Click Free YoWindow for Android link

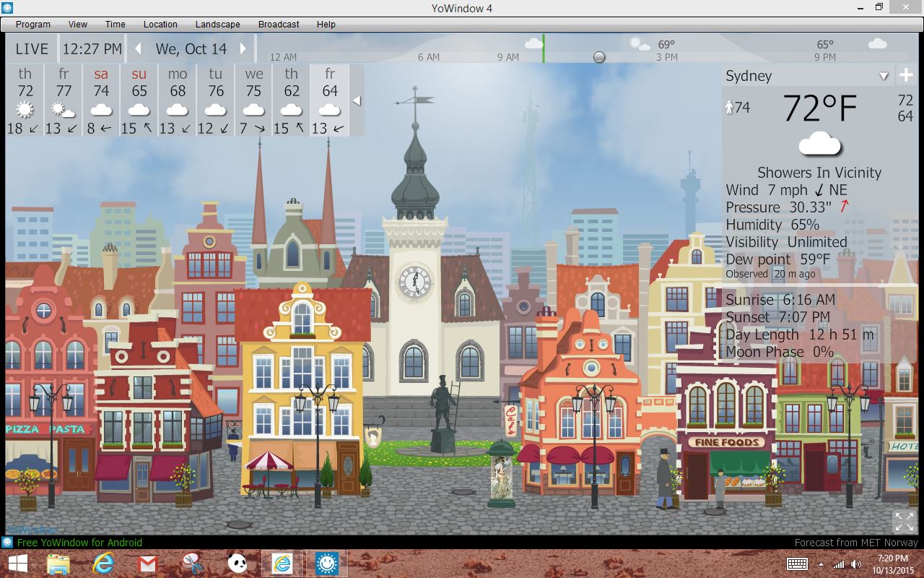point(79,543)
